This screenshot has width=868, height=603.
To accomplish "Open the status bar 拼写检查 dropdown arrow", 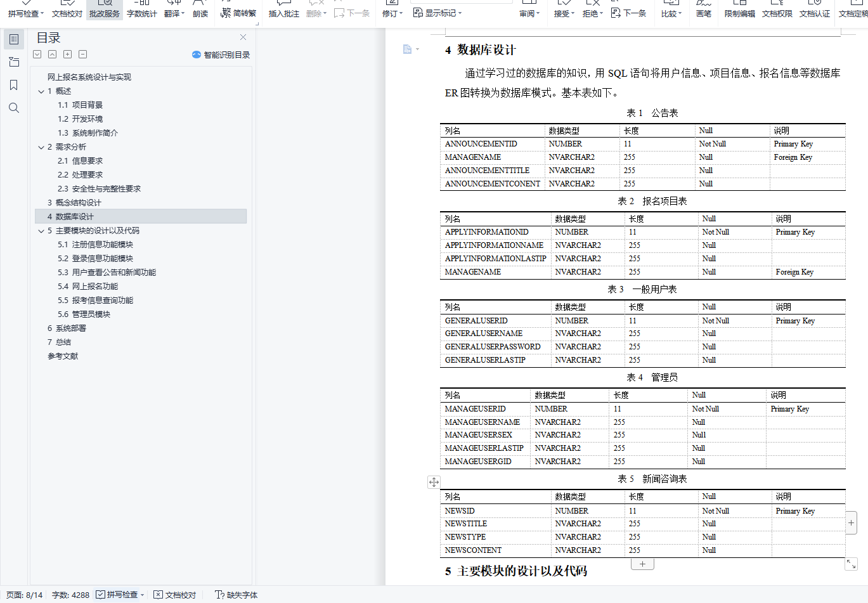I will (143, 595).
